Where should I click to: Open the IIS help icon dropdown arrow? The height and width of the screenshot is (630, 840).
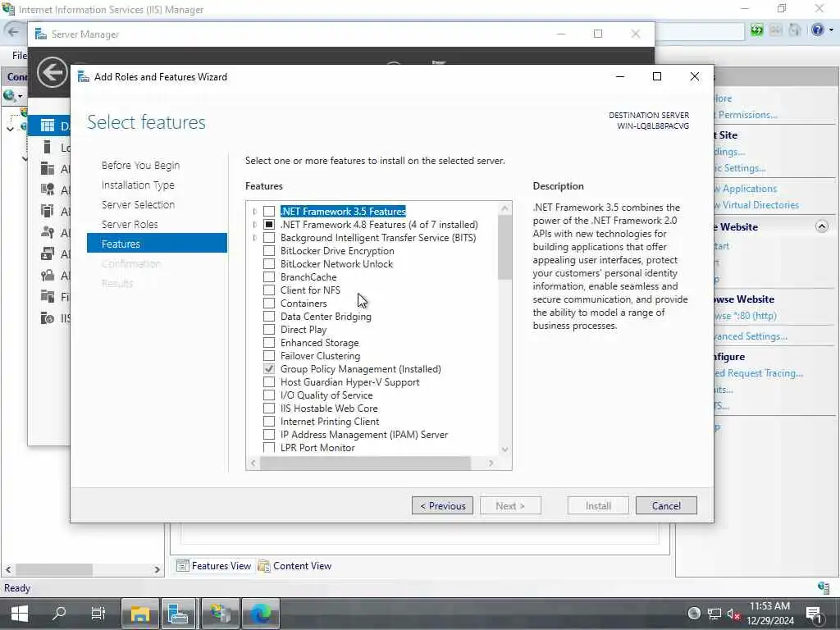click(831, 30)
